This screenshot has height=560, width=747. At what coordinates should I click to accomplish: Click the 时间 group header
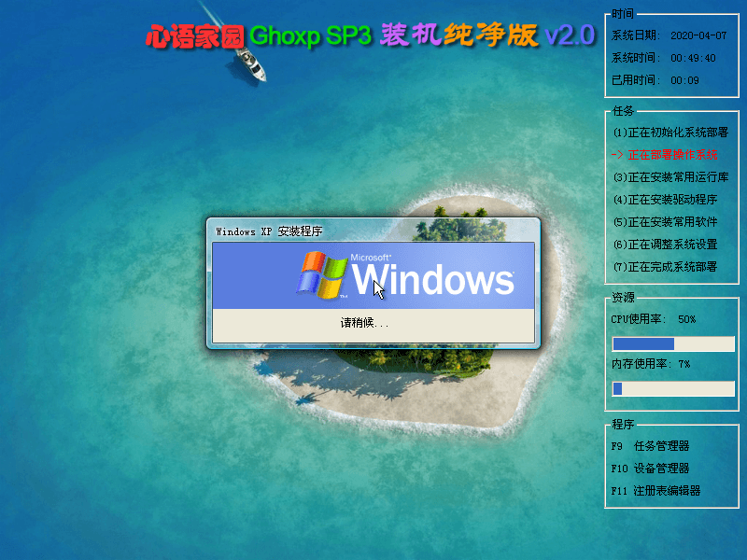(x=623, y=14)
